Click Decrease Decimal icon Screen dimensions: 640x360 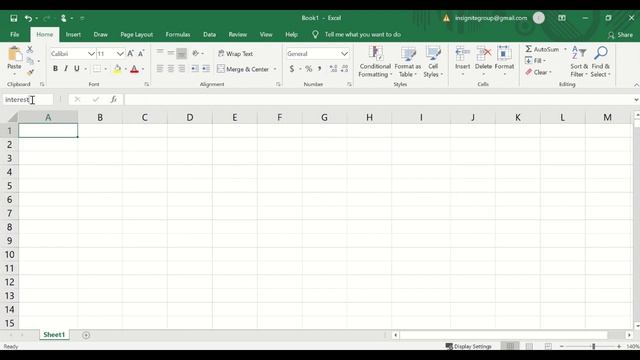[x=344, y=69]
